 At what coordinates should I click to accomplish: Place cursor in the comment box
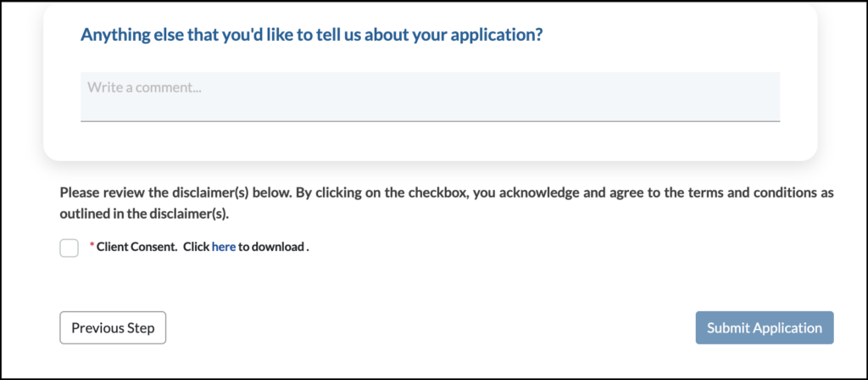click(x=430, y=97)
